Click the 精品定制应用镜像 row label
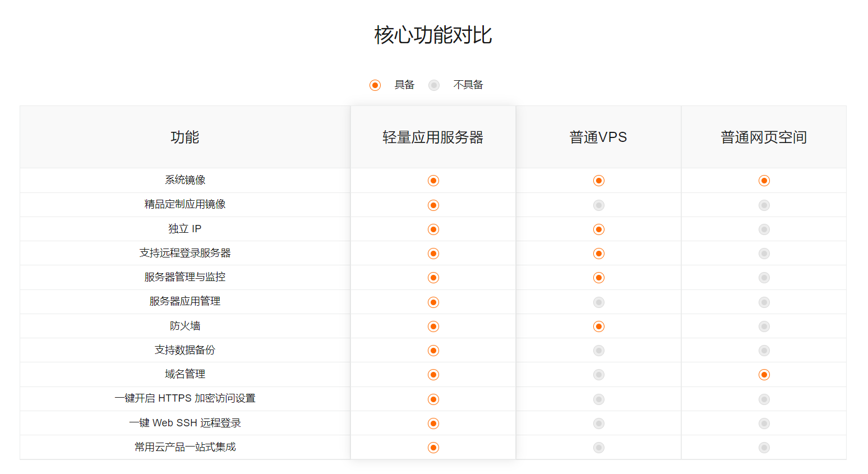Screen dimensions: 868x474 tap(185, 204)
